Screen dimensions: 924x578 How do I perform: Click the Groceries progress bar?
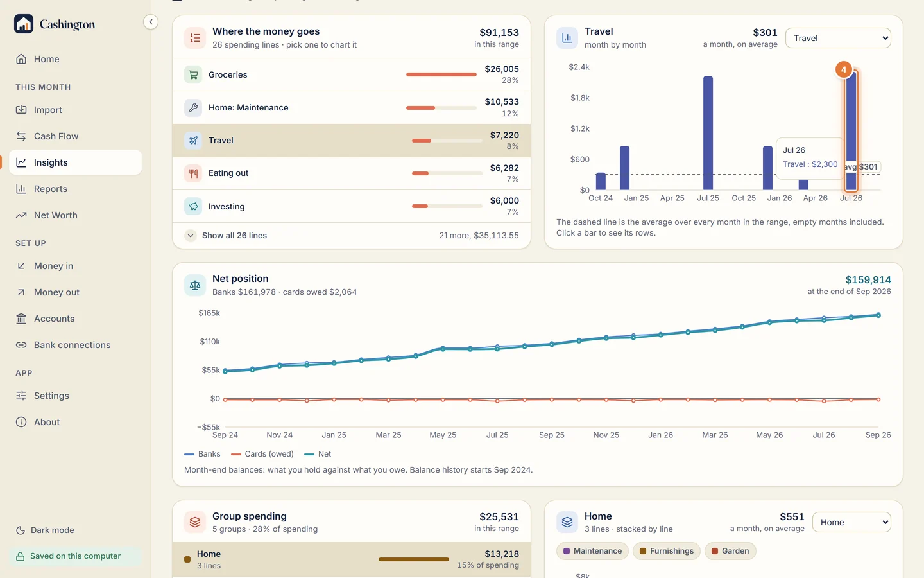coord(441,74)
